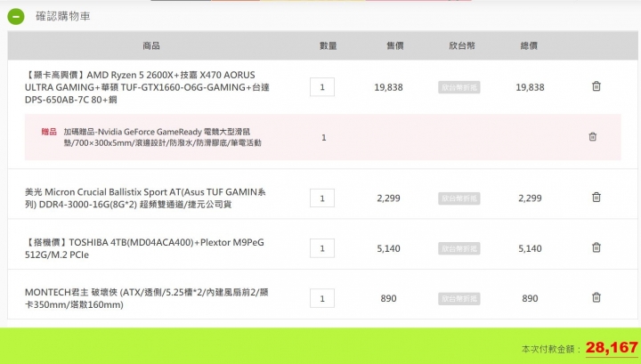Image resolution: width=641 pixels, height=364 pixels.
Task: Click the 28,167 payment total amount
Action: click(612, 348)
